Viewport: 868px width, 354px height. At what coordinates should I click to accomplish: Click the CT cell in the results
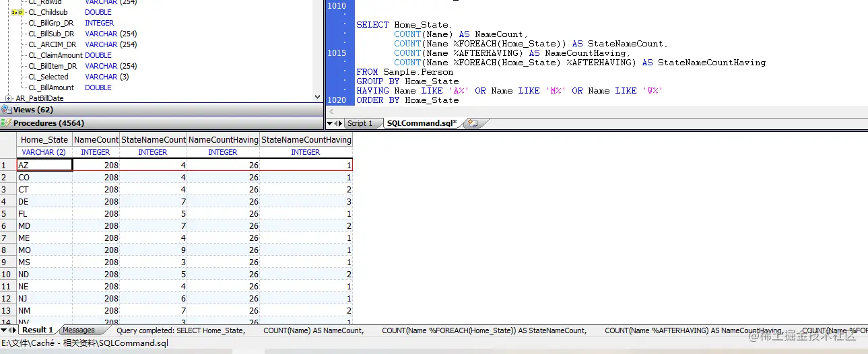point(44,189)
